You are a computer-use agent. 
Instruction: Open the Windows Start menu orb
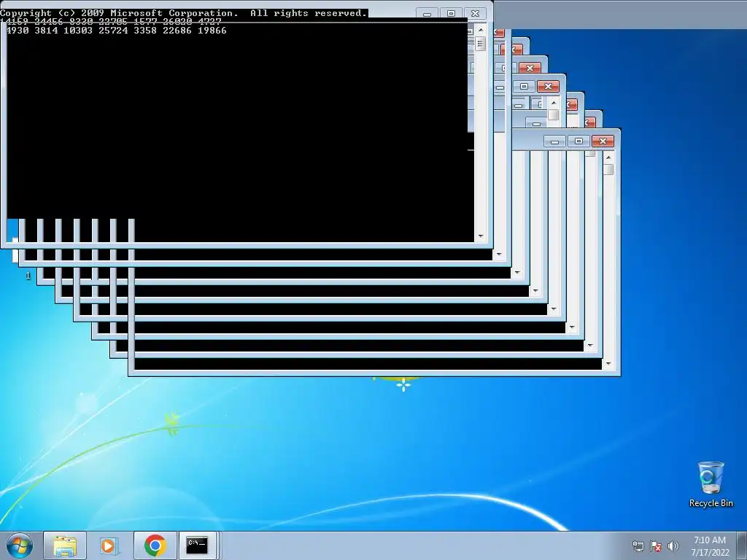click(x=20, y=545)
